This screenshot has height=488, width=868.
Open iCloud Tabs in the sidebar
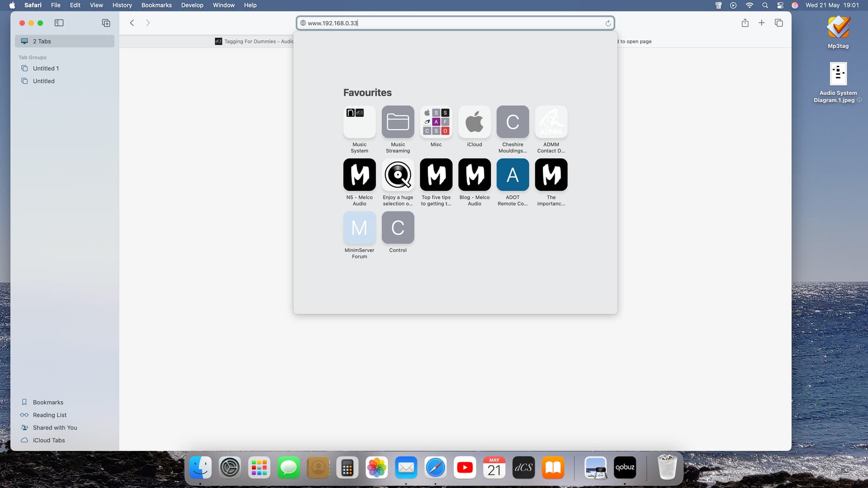coord(65,440)
